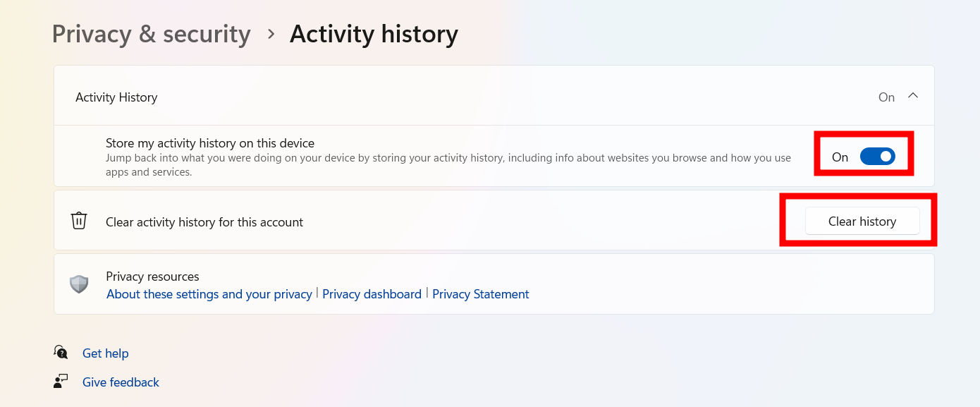Screen dimensions: 980x407
Task: Open About these settings and your privacy
Action: [209, 294]
